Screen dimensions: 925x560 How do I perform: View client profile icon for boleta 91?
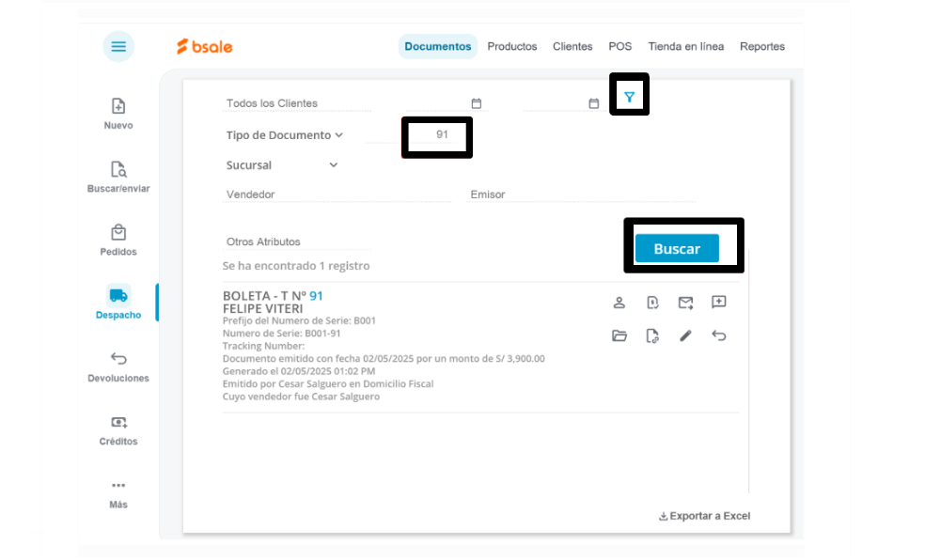pyautogui.click(x=619, y=303)
